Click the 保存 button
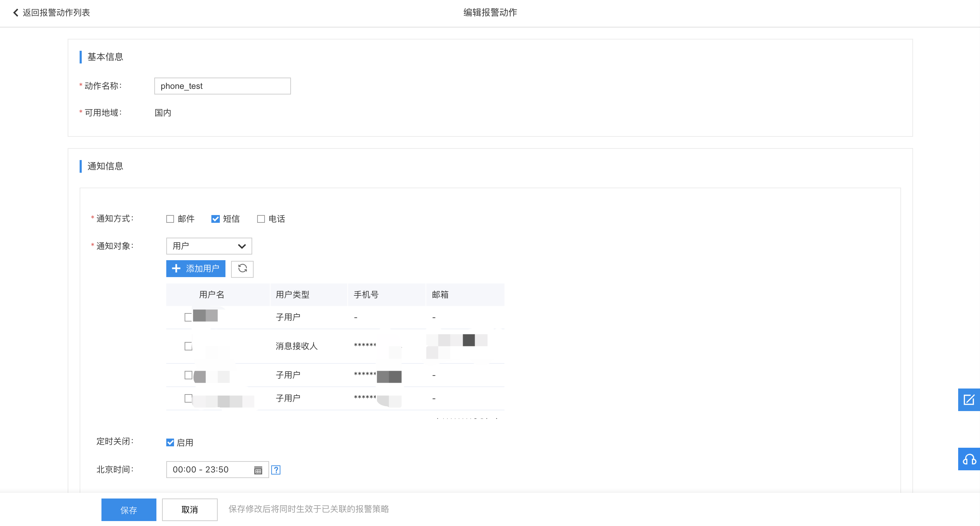The image size is (980, 526). point(129,510)
